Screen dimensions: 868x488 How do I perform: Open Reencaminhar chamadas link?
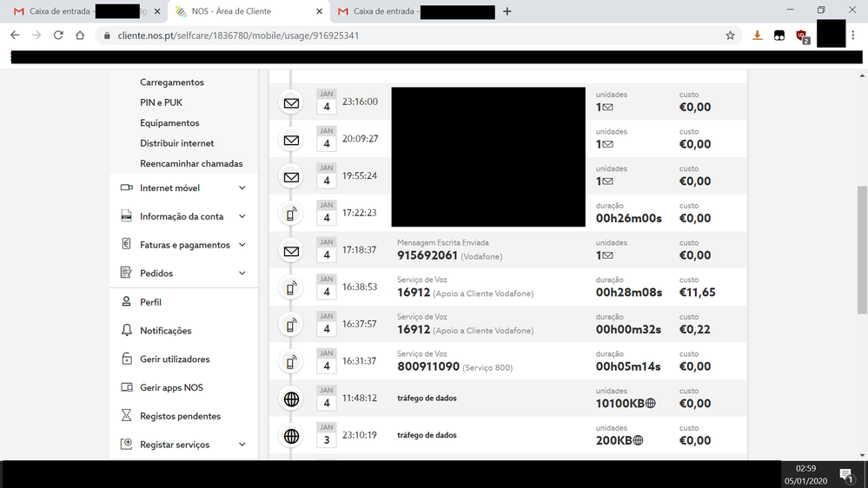(x=191, y=163)
